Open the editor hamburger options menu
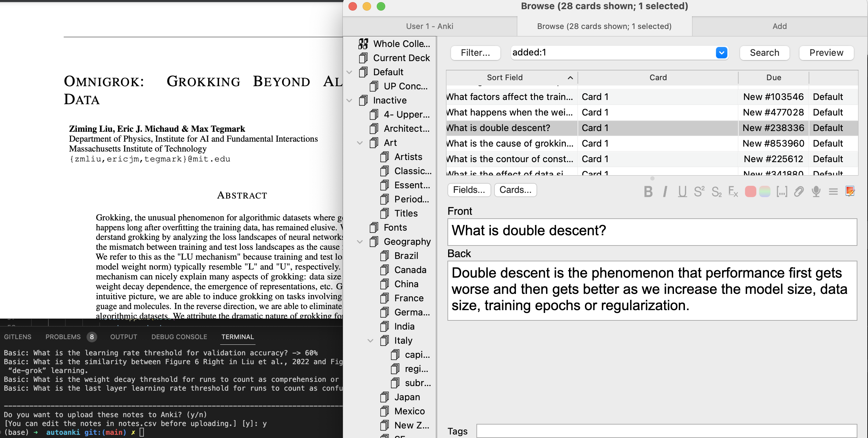This screenshot has width=868, height=438. click(833, 191)
